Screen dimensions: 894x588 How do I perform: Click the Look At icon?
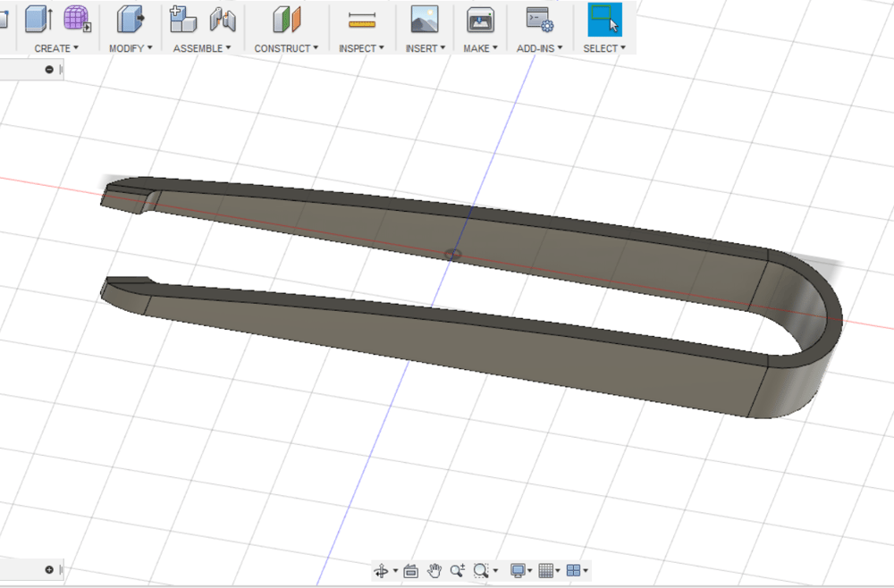pos(410,570)
